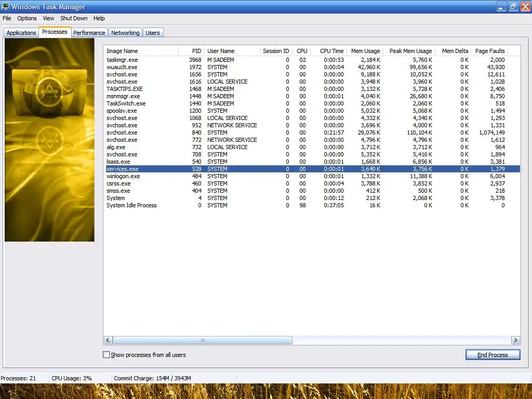Select the TASKTIPS.EXE process
This screenshot has width=532, height=399.
point(313,89)
